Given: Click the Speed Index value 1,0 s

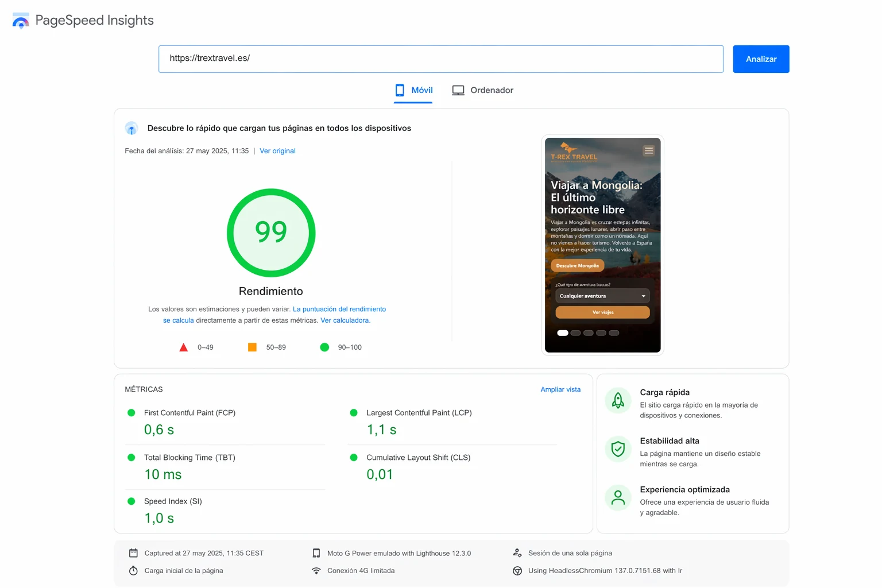Looking at the screenshot, I should click(x=159, y=519).
